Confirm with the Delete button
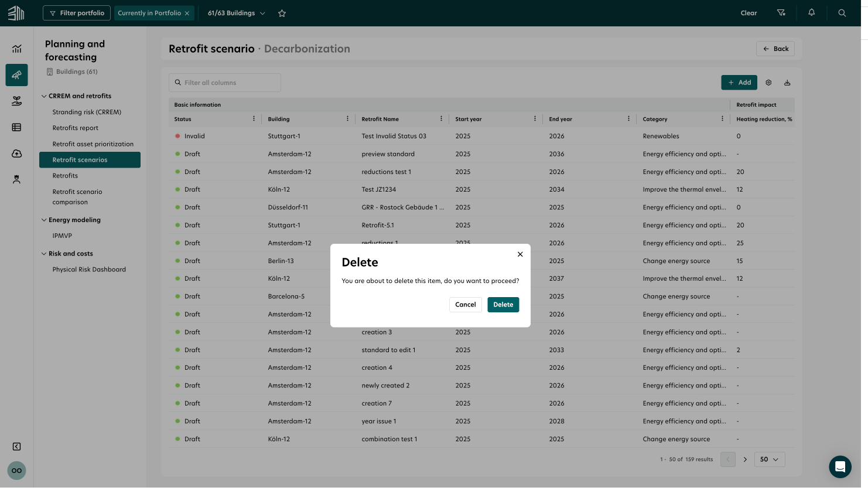868x494 pixels. pyautogui.click(x=503, y=305)
